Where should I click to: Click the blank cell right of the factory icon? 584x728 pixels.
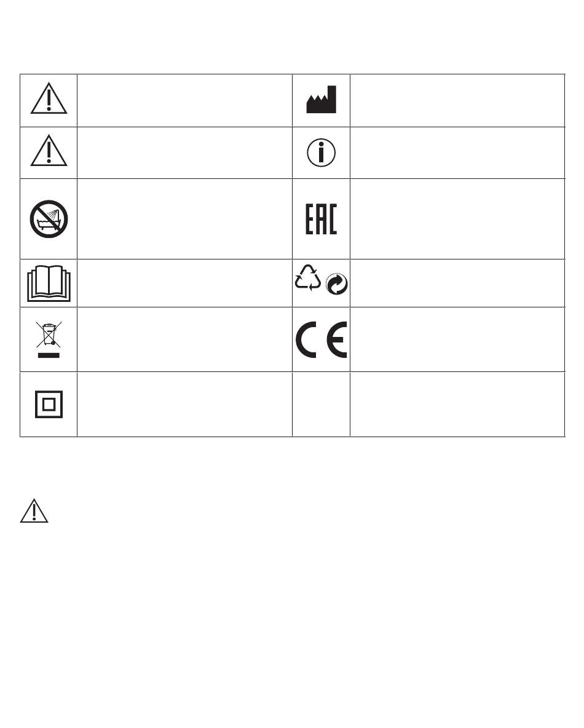pos(457,101)
